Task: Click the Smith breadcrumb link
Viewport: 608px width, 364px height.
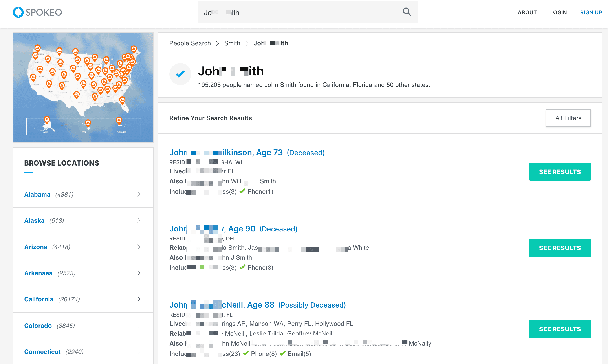Action: pyautogui.click(x=232, y=43)
